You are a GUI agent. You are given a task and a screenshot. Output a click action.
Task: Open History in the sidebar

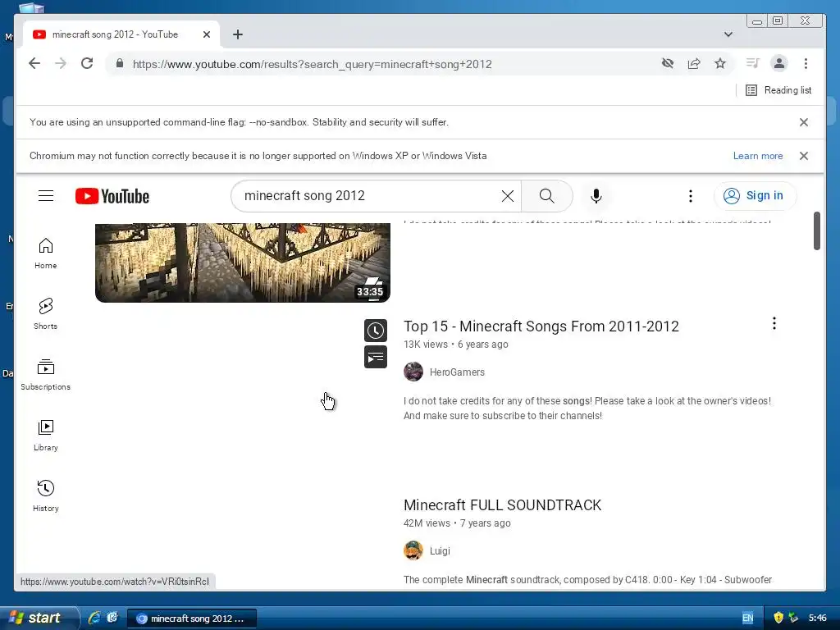[x=46, y=495]
